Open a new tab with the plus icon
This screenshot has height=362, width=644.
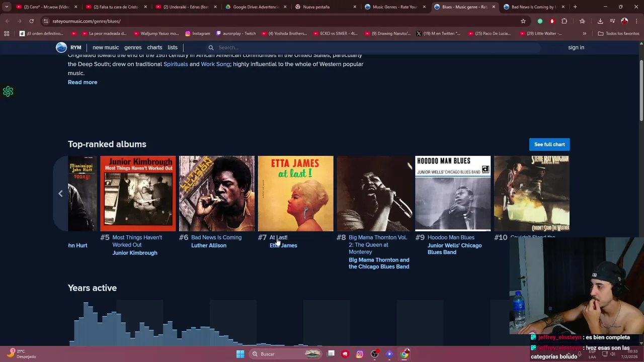[x=575, y=7]
